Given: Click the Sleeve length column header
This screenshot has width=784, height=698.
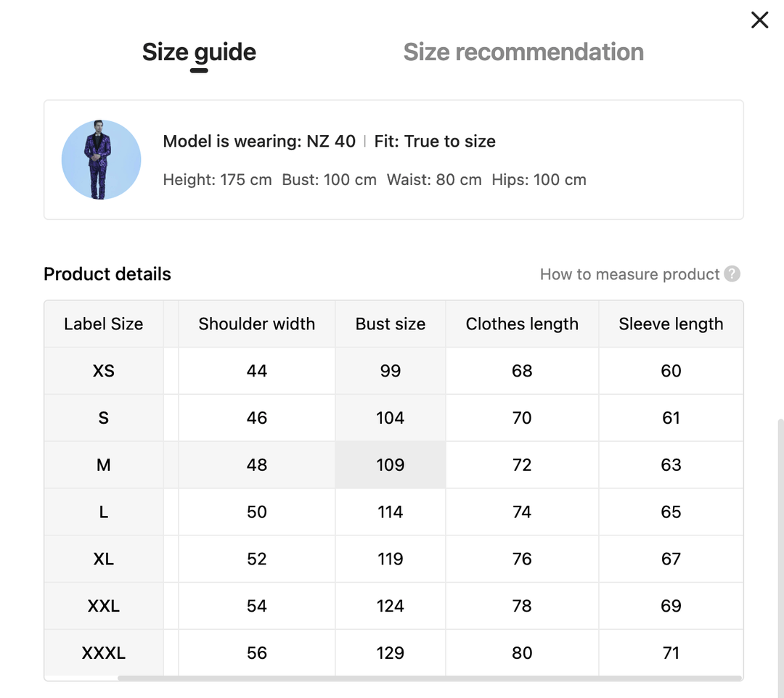Looking at the screenshot, I should [671, 324].
